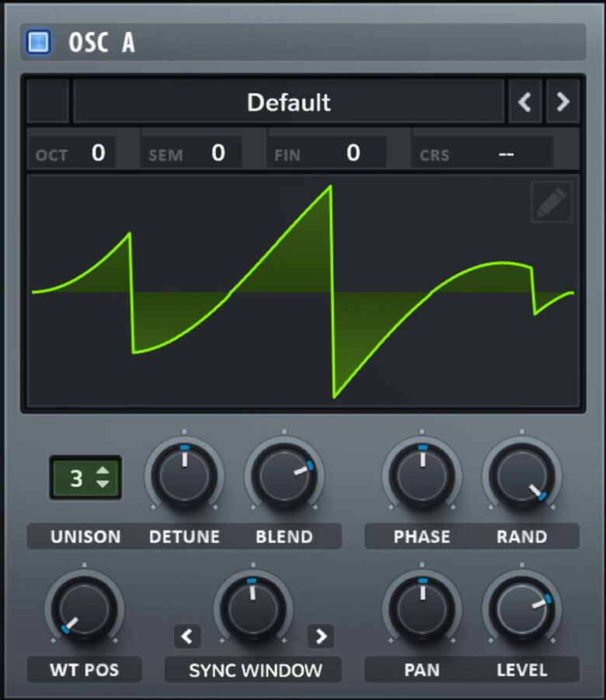Click the CRS coarse pitch field
606x700 pixels.
(x=482, y=153)
